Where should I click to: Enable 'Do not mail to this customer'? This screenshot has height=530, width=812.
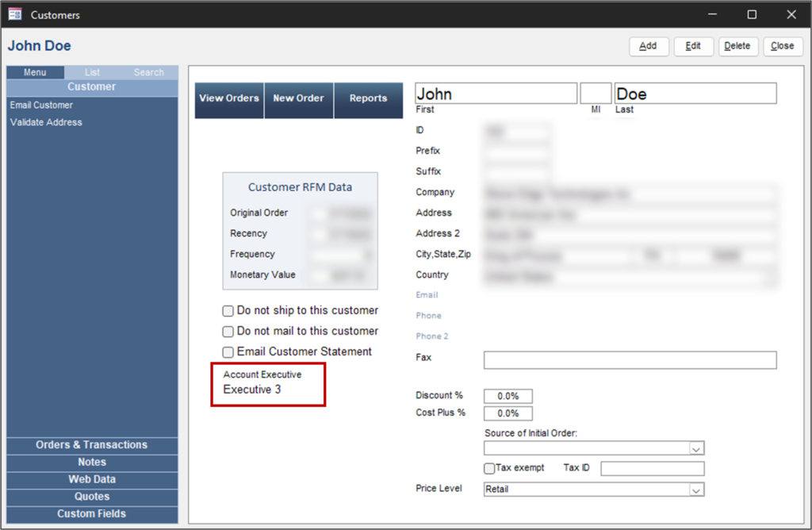pyautogui.click(x=228, y=332)
